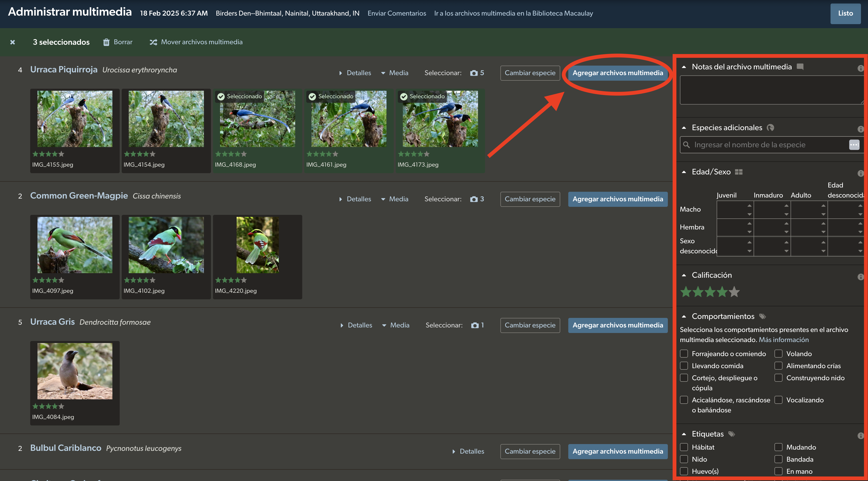Click the X icon to clear the selection
The height and width of the screenshot is (481, 868).
(13, 42)
